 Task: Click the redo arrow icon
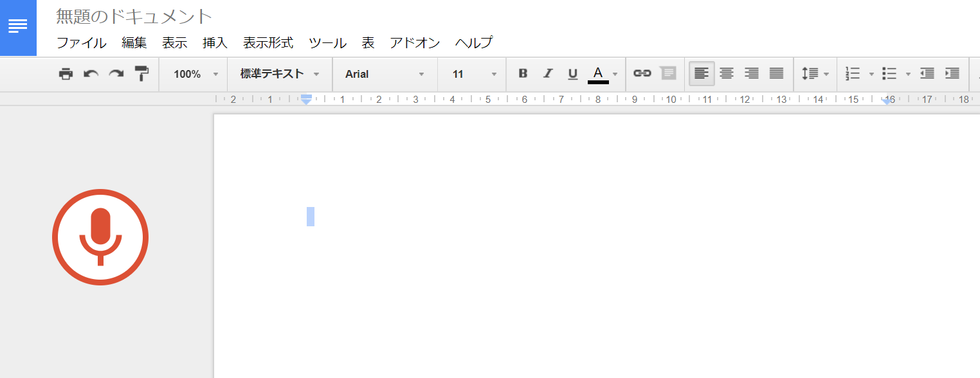(x=116, y=74)
